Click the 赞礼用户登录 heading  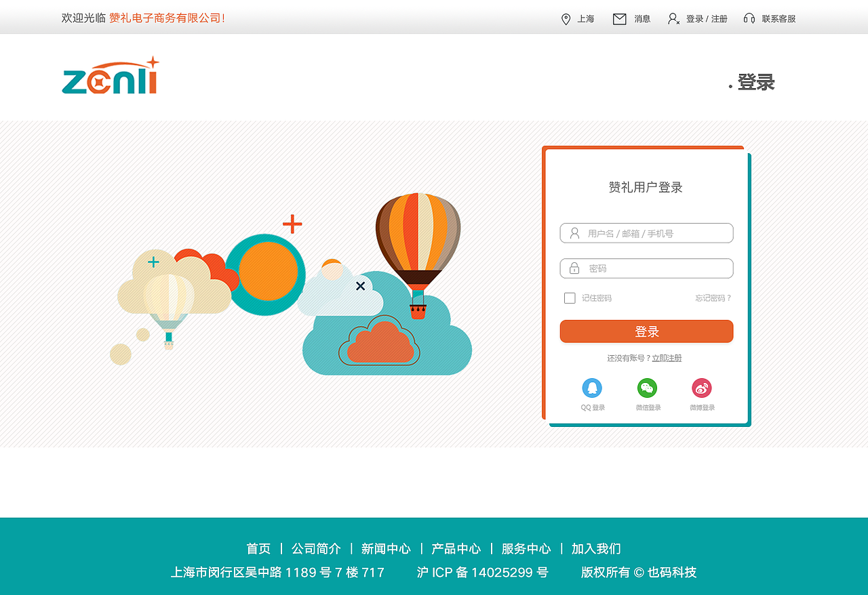[646, 187]
